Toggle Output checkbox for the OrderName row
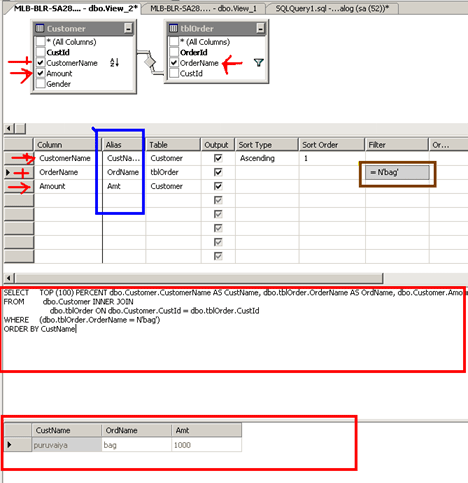Image resolution: width=468 pixels, height=483 pixels. click(x=218, y=172)
